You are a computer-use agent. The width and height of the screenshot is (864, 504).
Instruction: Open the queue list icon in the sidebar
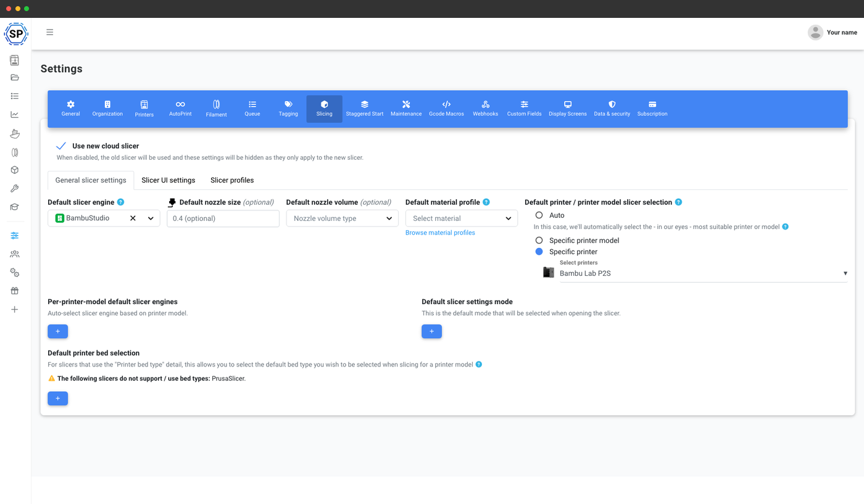pyautogui.click(x=14, y=96)
